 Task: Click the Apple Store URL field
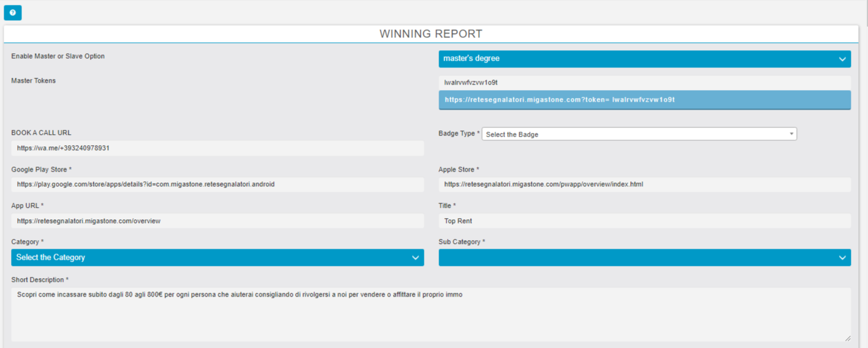tap(644, 184)
